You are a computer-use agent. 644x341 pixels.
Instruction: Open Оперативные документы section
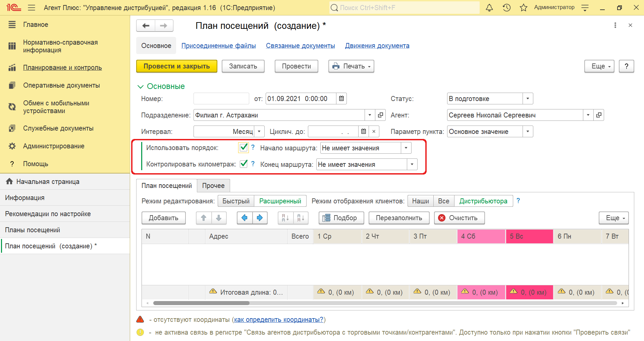tap(61, 85)
